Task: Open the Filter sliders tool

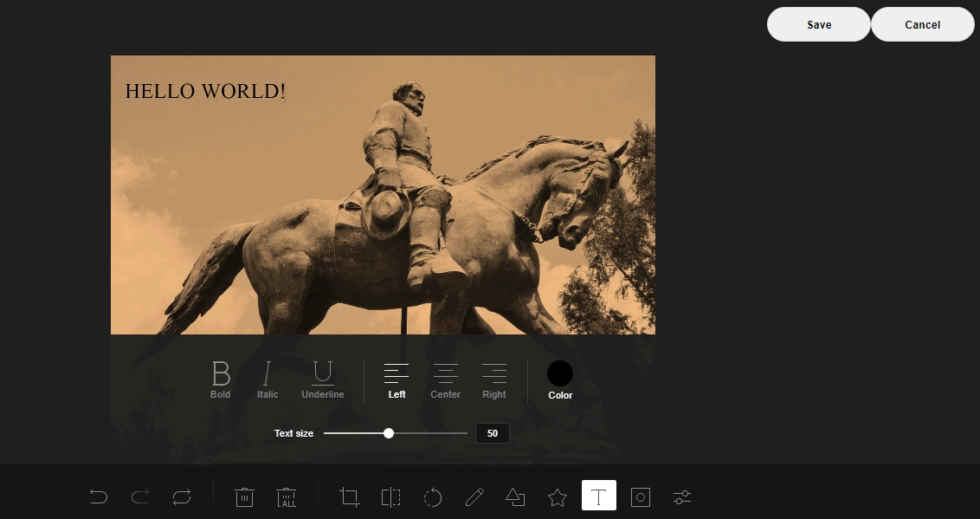Action: pos(682,496)
